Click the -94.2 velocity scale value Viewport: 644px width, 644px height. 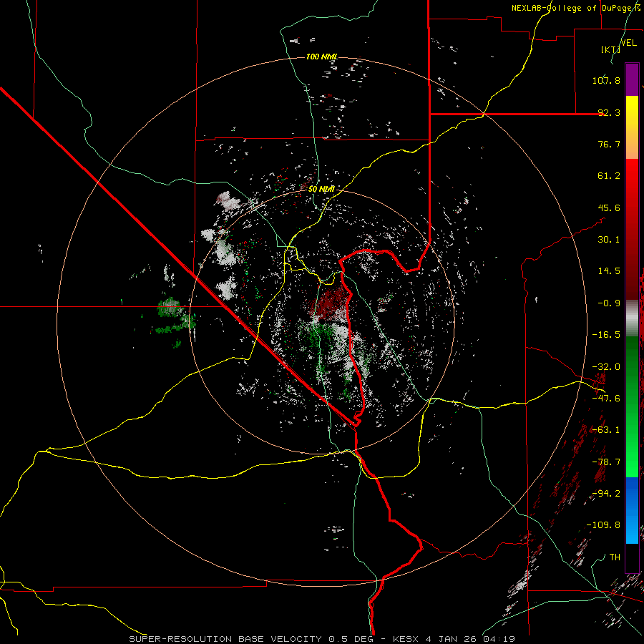[606, 493]
